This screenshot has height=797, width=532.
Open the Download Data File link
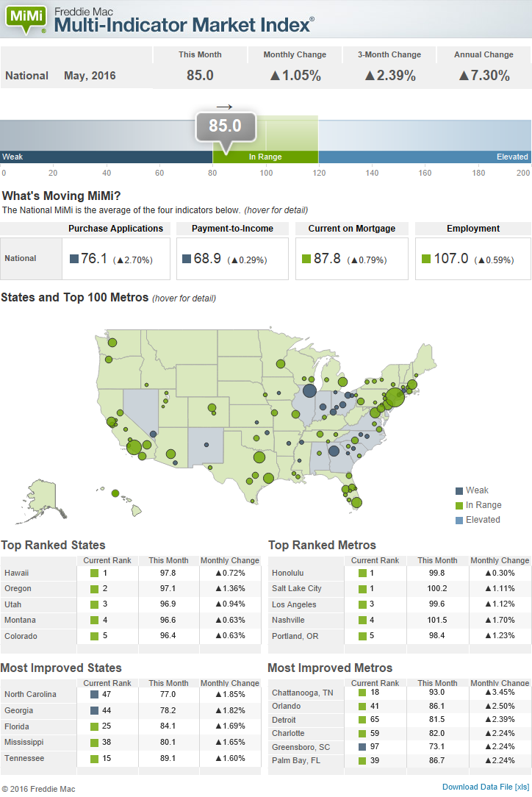click(x=485, y=787)
